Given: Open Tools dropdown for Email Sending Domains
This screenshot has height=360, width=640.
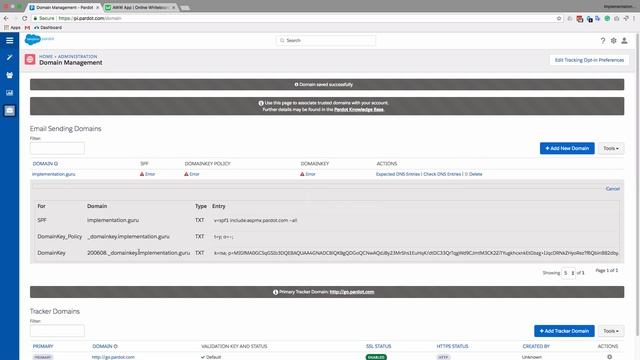Looking at the screenshot, I should click(611, 148).
